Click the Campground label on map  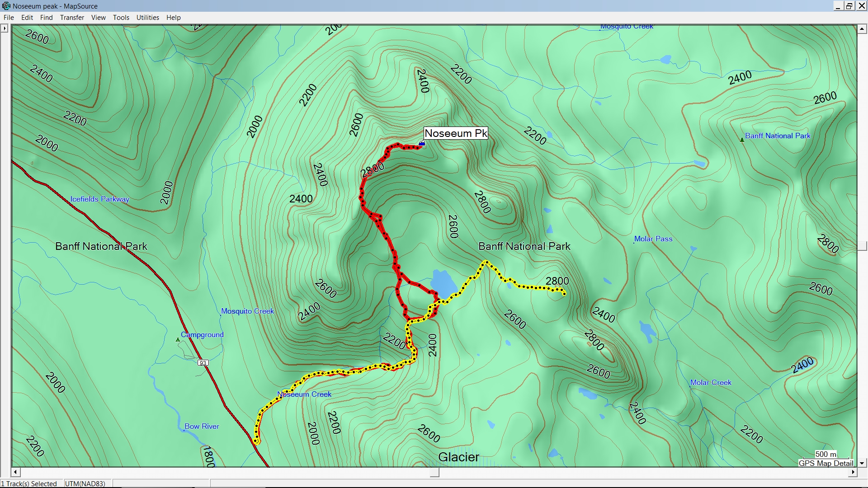click(202, 335)
